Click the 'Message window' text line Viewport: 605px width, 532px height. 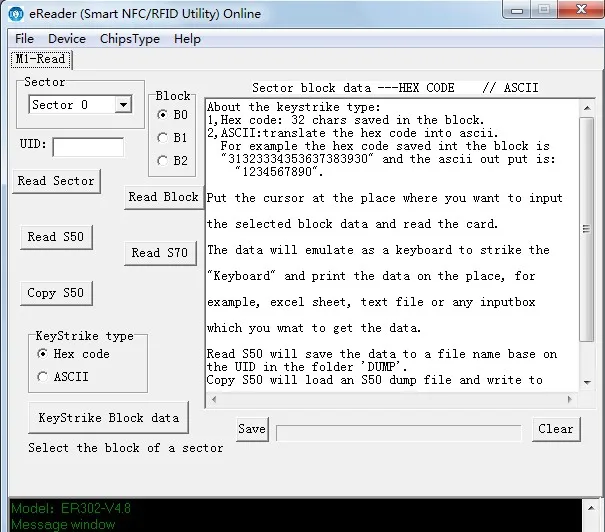coord(63,525)
